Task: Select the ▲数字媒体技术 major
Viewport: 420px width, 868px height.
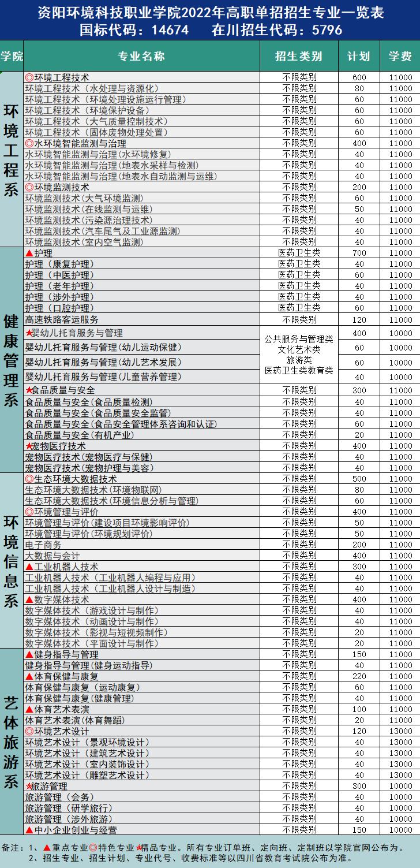Action: click(141, 599)
